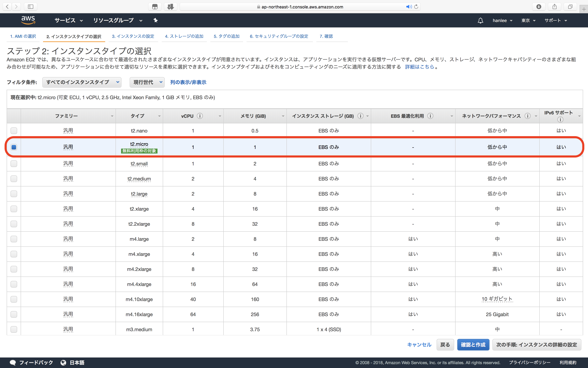Open the Safari downloads icon
588x368 pixels.
(539, 7)
